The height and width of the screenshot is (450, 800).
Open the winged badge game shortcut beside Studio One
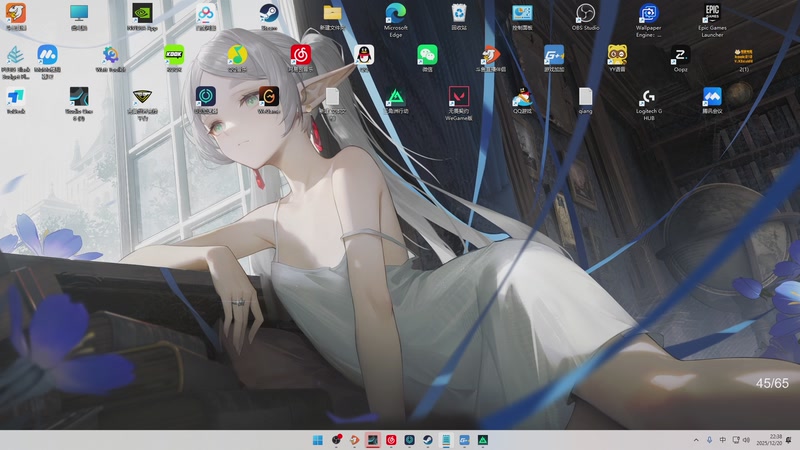click(x=142, y=104)
